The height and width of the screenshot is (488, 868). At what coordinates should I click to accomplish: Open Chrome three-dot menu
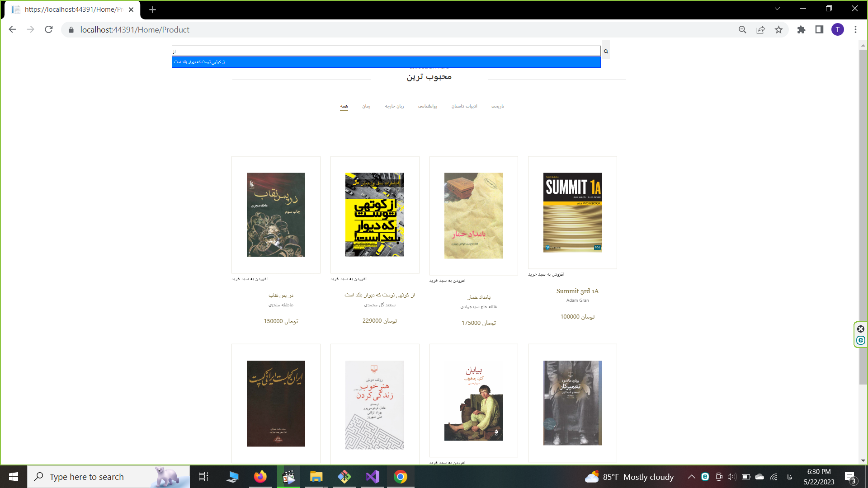click(855, 30)
